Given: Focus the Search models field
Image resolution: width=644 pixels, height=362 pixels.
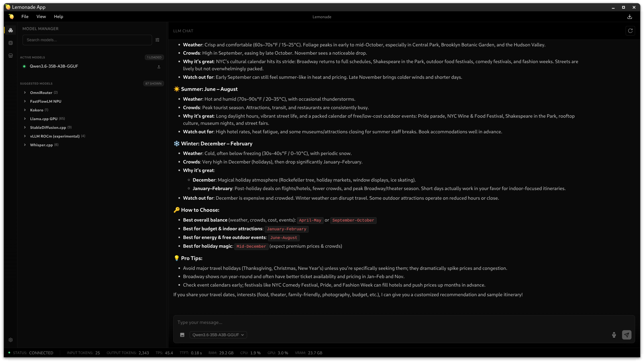Looking at the screenshot, I should (87, 40).
